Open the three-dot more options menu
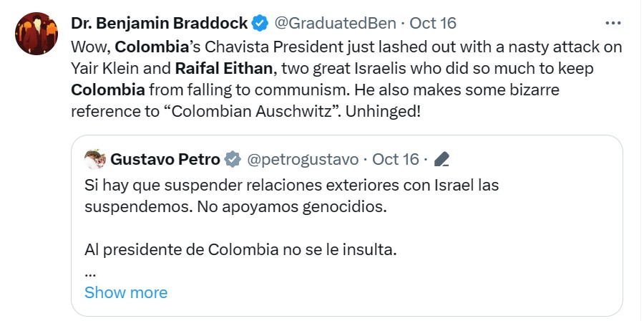Image resolution: width=644 pixels, height=321 pixels. coord(613,23)
